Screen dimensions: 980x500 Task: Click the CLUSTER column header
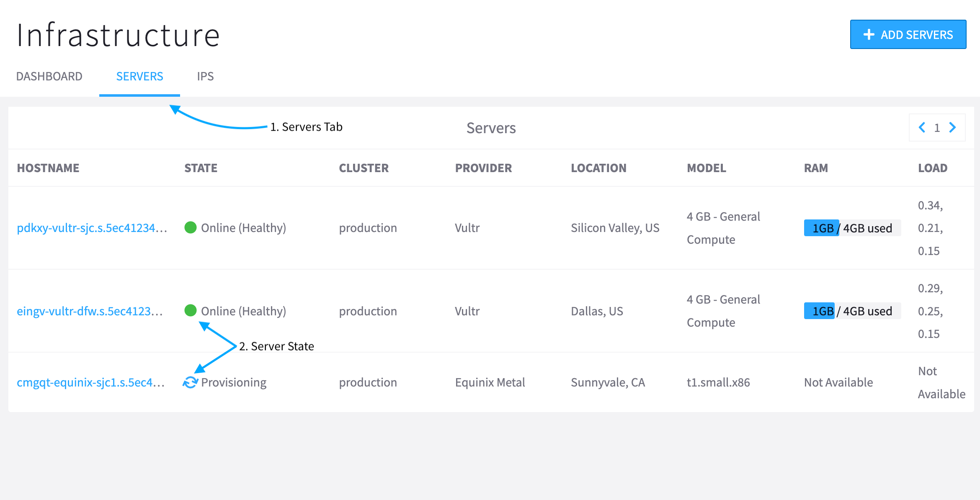click(x=364, y=168)
